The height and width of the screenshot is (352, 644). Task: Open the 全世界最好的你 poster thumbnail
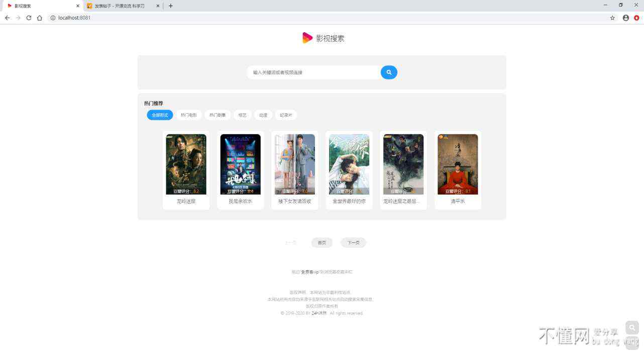(349, 164)
